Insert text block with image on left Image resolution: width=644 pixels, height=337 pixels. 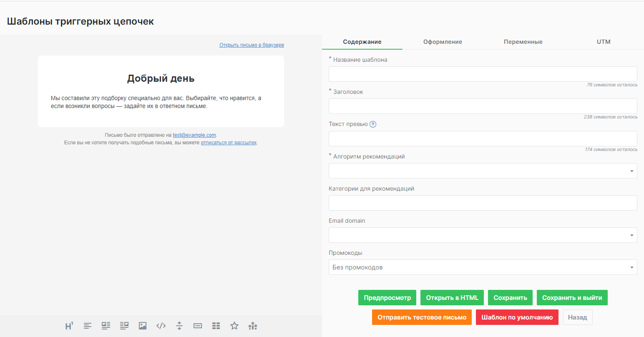coord(106,326)
